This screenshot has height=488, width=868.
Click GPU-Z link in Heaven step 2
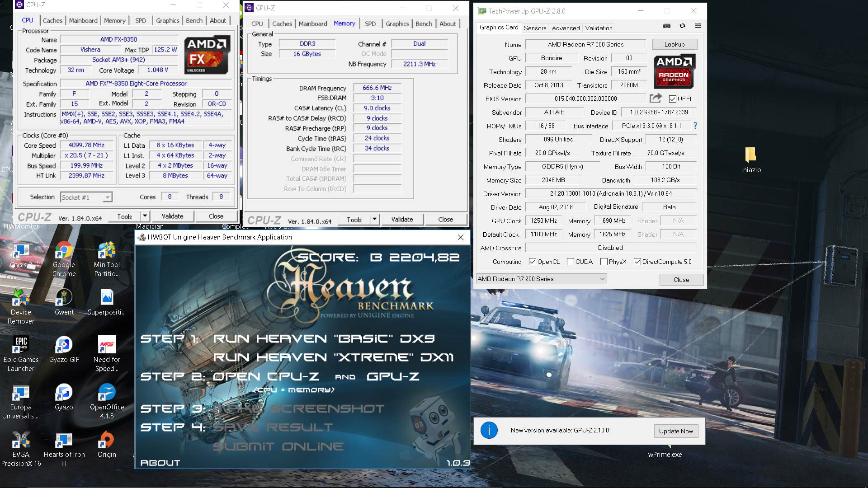pos(393,376)
